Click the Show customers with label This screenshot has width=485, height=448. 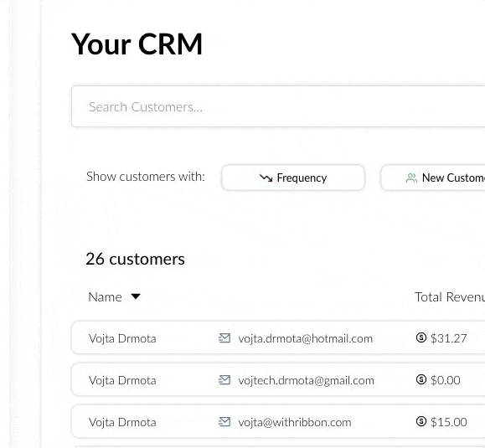tap(146, 177)
